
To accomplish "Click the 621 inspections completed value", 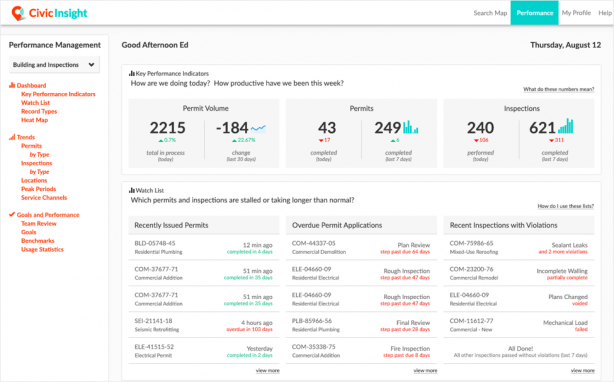I will 542,128.
